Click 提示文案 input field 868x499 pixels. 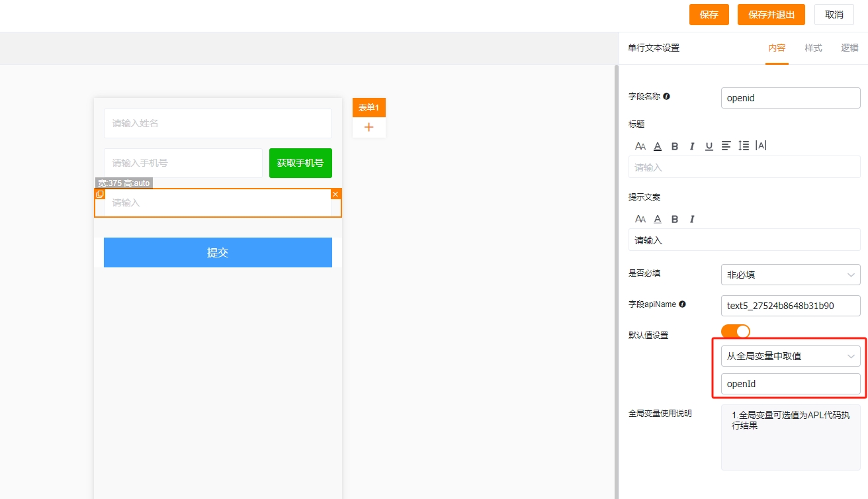click(x=744, y=240)
